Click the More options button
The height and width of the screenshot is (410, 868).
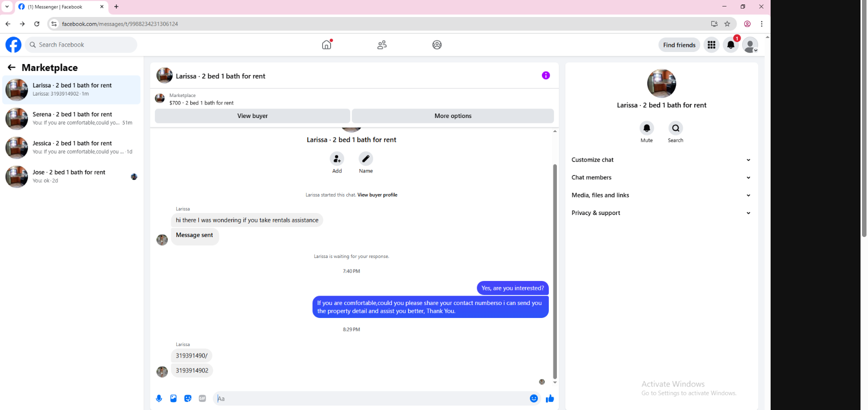coord(453,116)
